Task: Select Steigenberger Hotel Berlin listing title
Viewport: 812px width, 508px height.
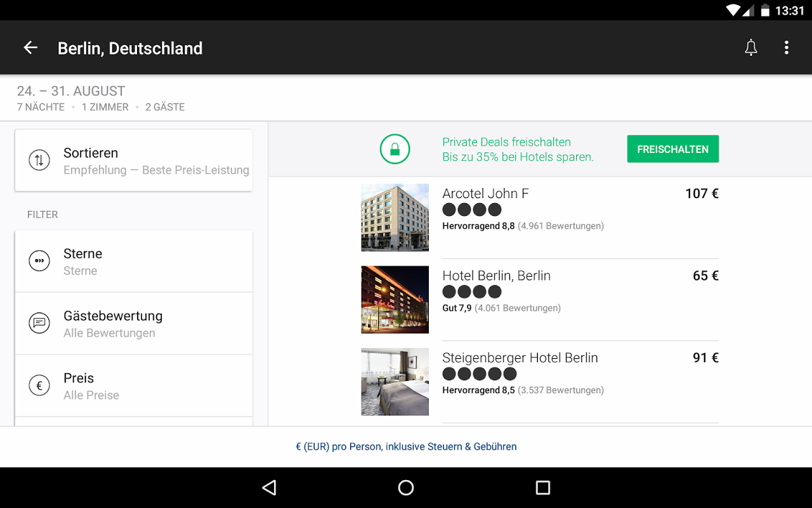Action: click(520, 358)
